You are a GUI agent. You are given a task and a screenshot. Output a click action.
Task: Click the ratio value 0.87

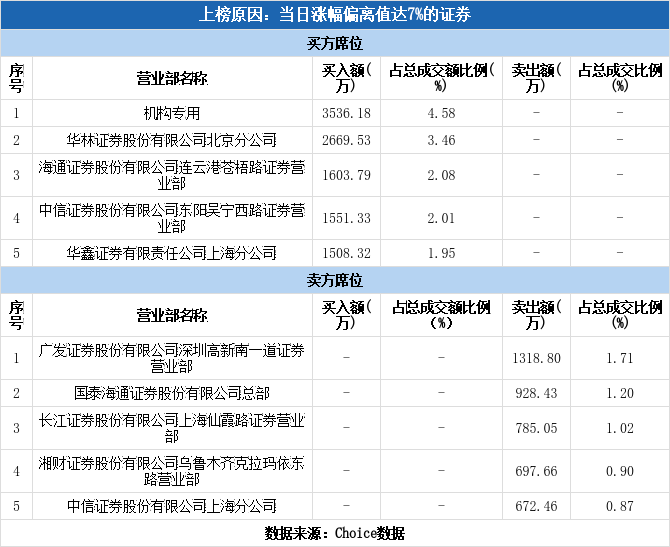620,506
